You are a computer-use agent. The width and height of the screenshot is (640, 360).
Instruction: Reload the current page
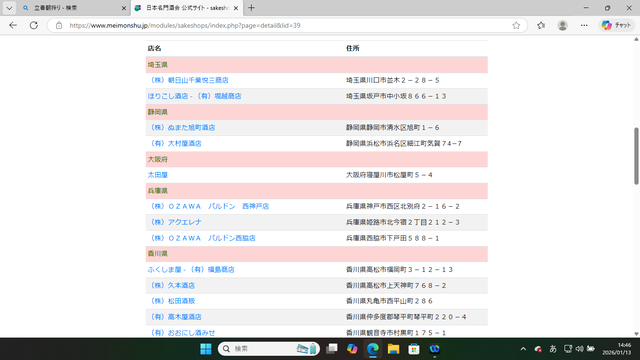click(34, 25)
